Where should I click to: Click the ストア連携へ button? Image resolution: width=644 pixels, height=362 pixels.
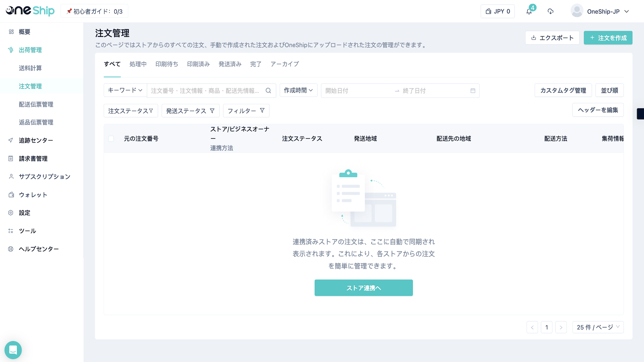pyautogui.click(x=364, y=288)
